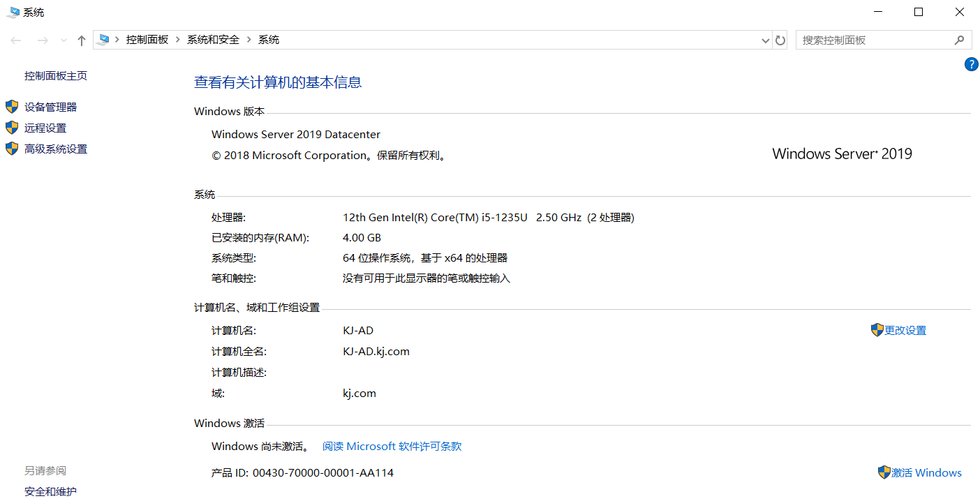Screen dimensions: 980x501
Task: Click the back navigation arrow
Action: 16,40
